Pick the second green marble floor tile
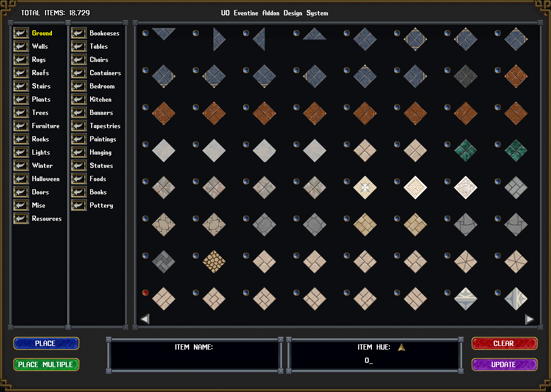The height and width of the screenshot is (392, 551). click(x=516, y=150)
